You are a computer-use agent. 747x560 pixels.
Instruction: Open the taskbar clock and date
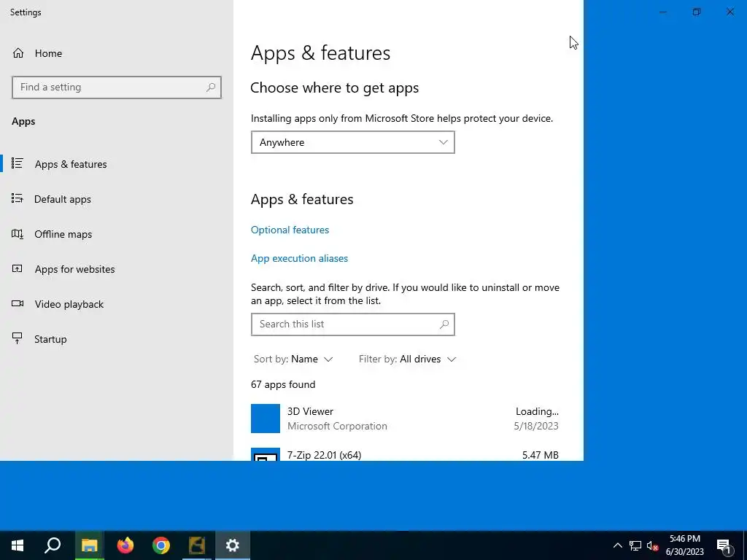tap(684, 545)
